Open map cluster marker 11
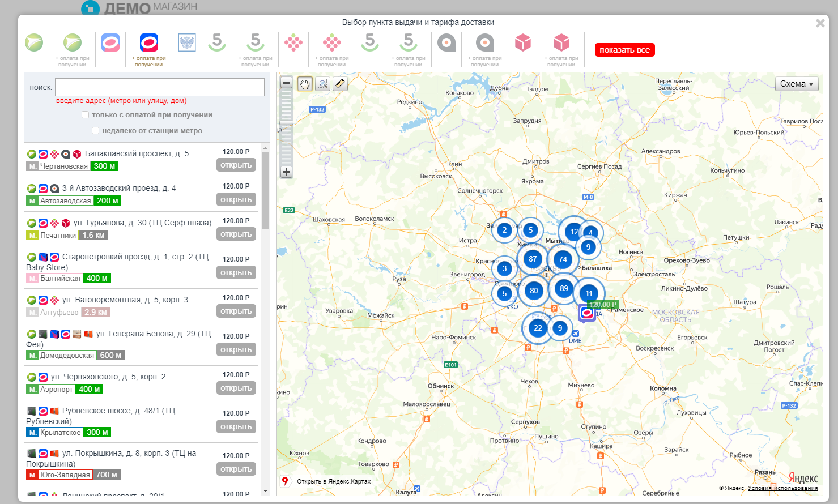838x504 pixels. (589, 293)
